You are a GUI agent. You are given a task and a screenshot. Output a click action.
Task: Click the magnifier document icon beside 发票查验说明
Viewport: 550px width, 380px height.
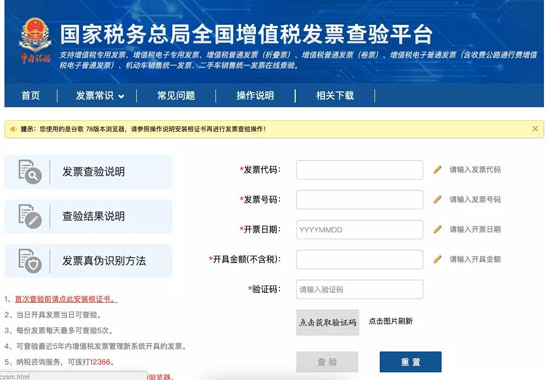pyautogui.click(x=30, y=172)
